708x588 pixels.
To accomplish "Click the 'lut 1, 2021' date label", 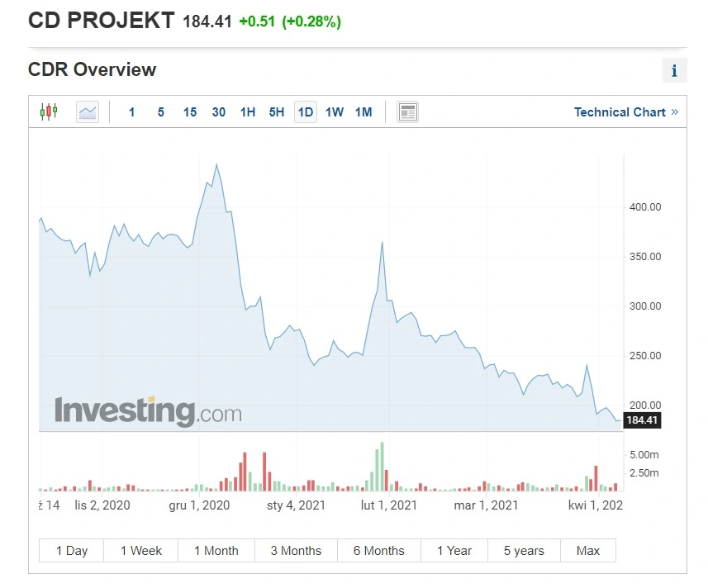I will click(x=389, y=505).
